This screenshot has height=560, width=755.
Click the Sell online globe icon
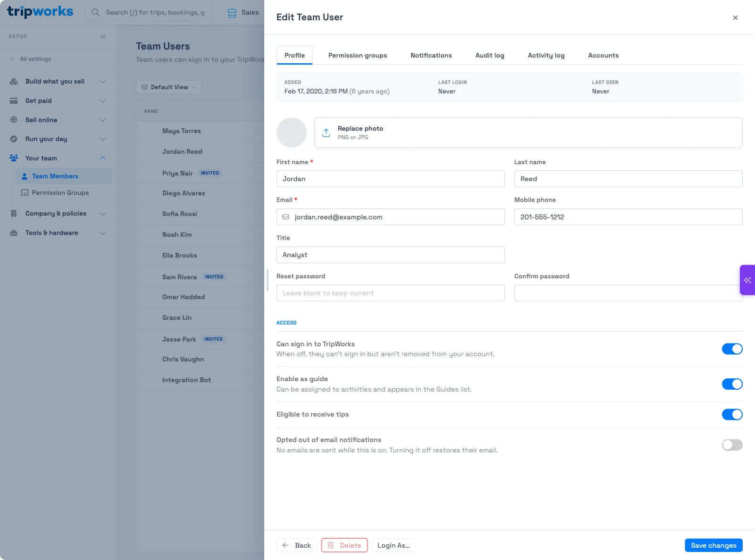[14, 120]
